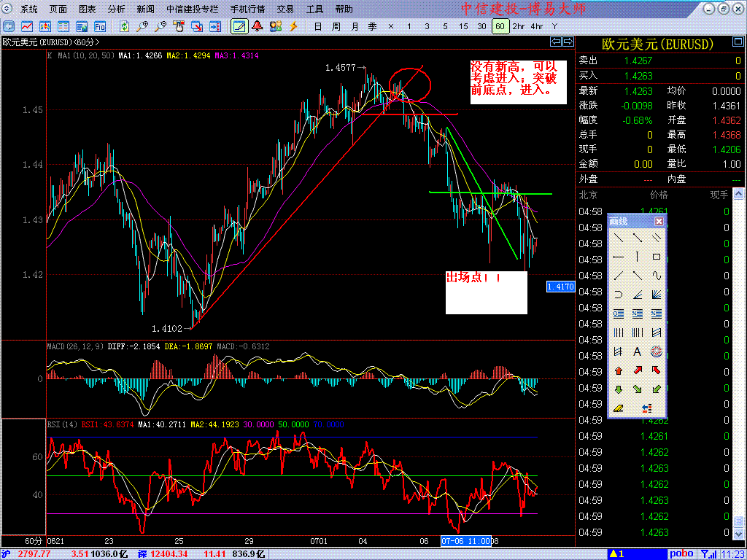
Task: Open the 系统 menu
Action: 29,9
